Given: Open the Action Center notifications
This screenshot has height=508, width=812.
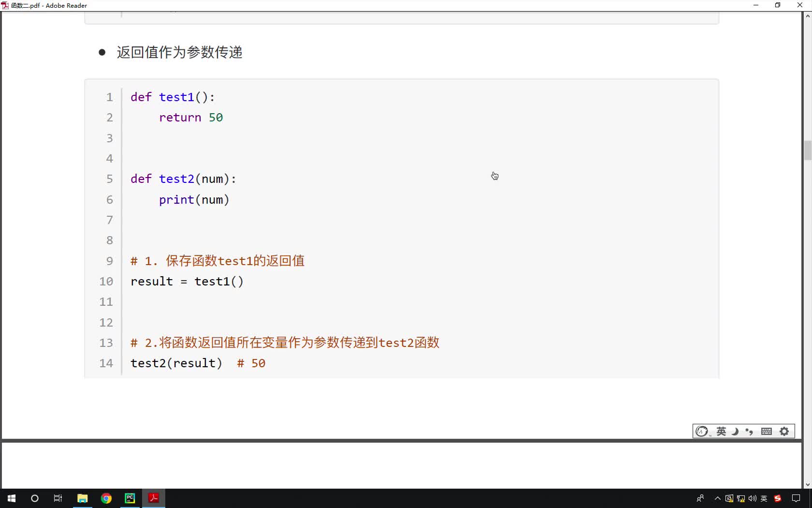Looking at the screenshot, I should (x=796, y=498).
